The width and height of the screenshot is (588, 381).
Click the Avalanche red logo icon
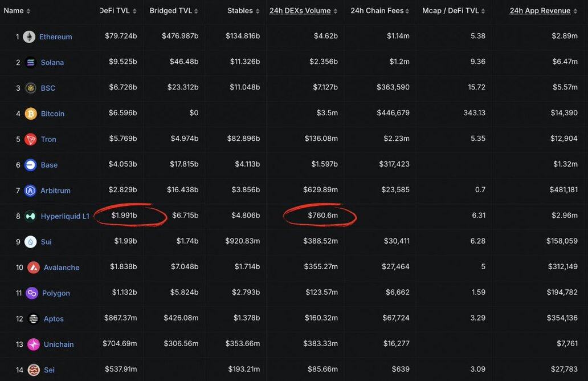[x=34, y=267]
